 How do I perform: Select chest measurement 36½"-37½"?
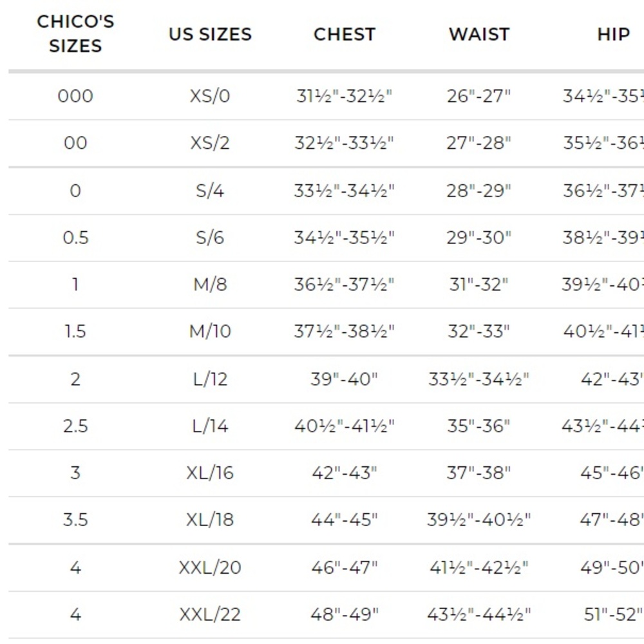(x=344, y=284)
